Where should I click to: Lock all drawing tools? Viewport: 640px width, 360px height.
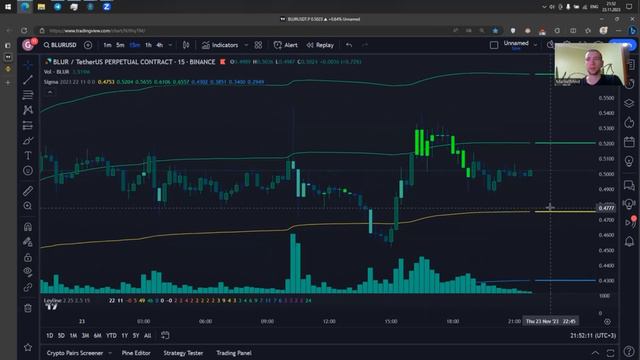[28, 258]
